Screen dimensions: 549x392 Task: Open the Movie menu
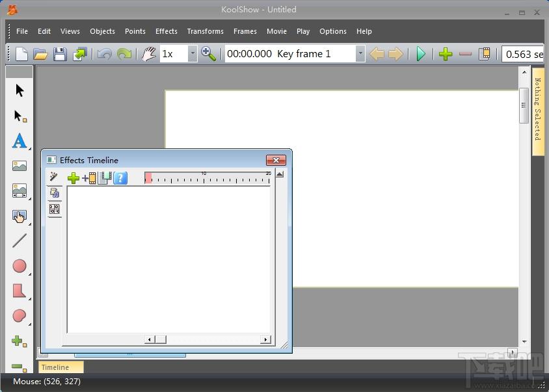coord(276,31)
